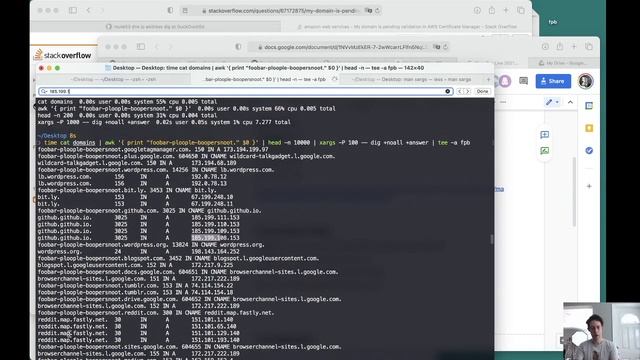Open the share menu in the Stack Overflow Safari window
The width and height of the screenshot is (640, 360).
click(x=492, y=11)
